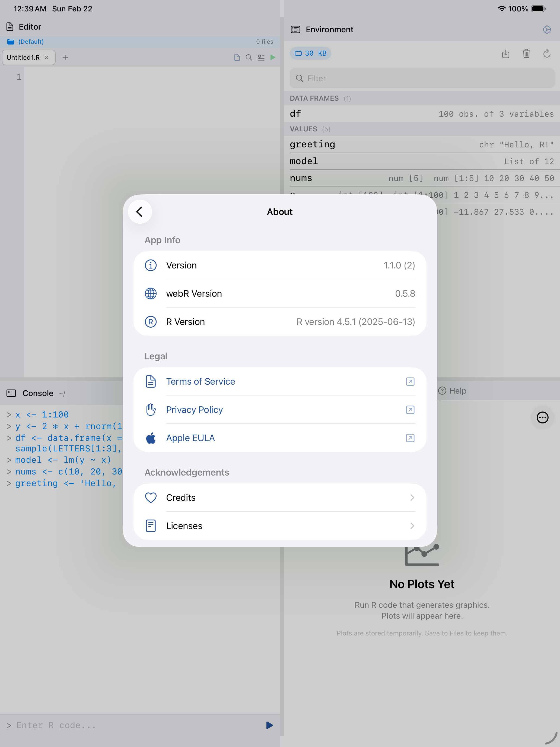Run the script with the green play icon
The height and width of the screenshot is (747, 560).
click(x=273, y=58)
